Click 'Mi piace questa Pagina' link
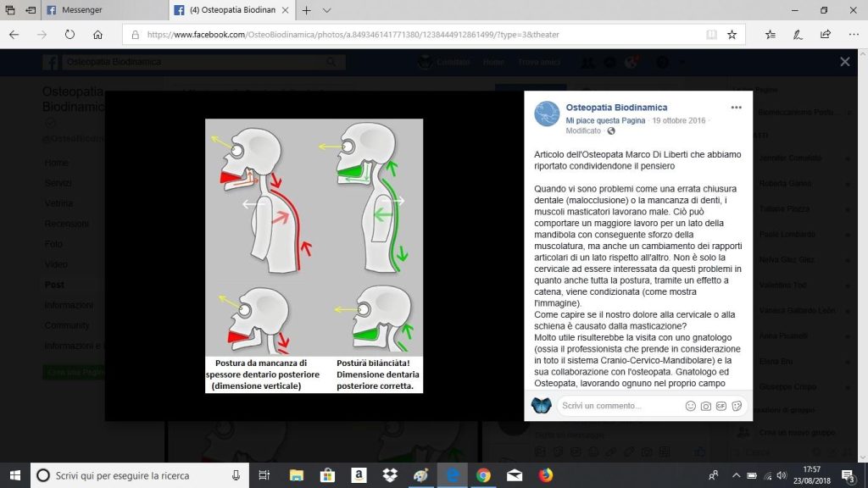Screen dimensions: 868x488 click(605, 120)
